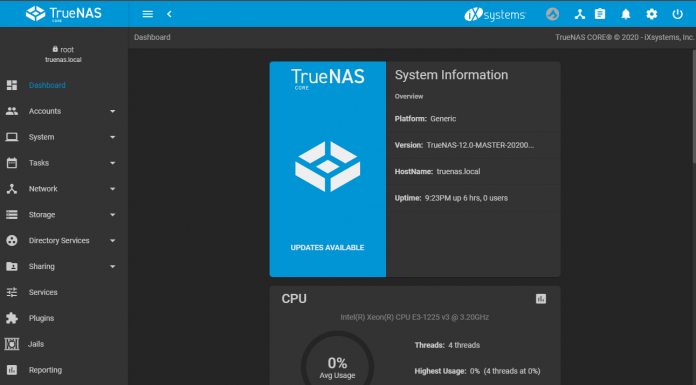
Task: Click the Accounts people icon
Action: tap(12, 111)
